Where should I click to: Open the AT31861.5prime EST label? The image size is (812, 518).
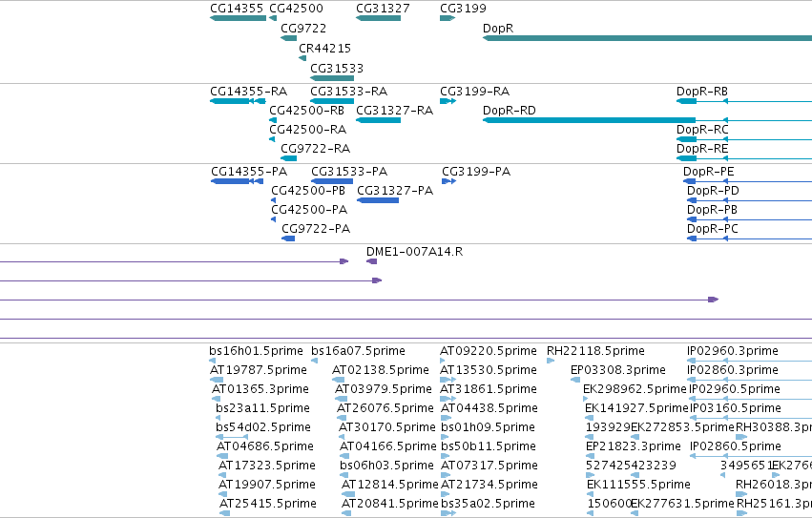click(489, 390)
